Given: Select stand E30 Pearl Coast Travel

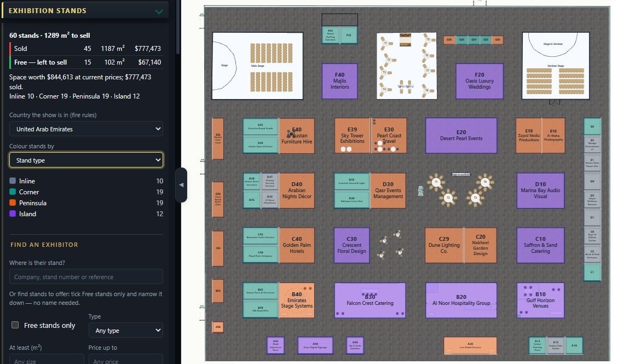Looking at the screenshot, I should [389, 135].
